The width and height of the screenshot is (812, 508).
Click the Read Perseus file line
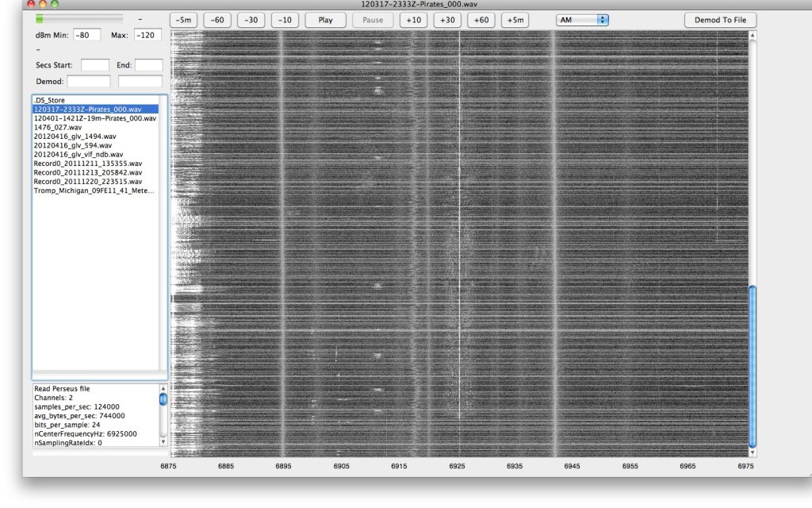[62, 389]
